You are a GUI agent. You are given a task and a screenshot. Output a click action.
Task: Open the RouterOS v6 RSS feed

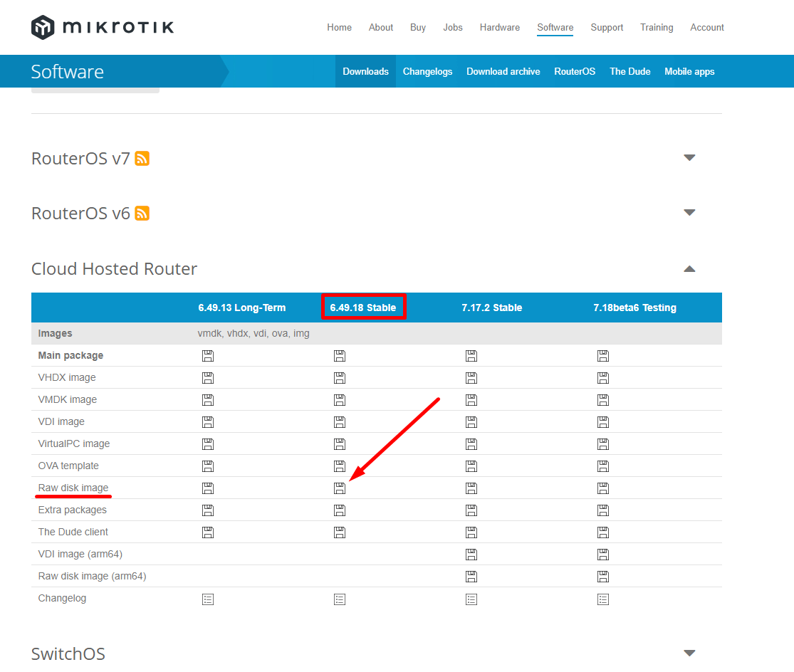point(142,214)
